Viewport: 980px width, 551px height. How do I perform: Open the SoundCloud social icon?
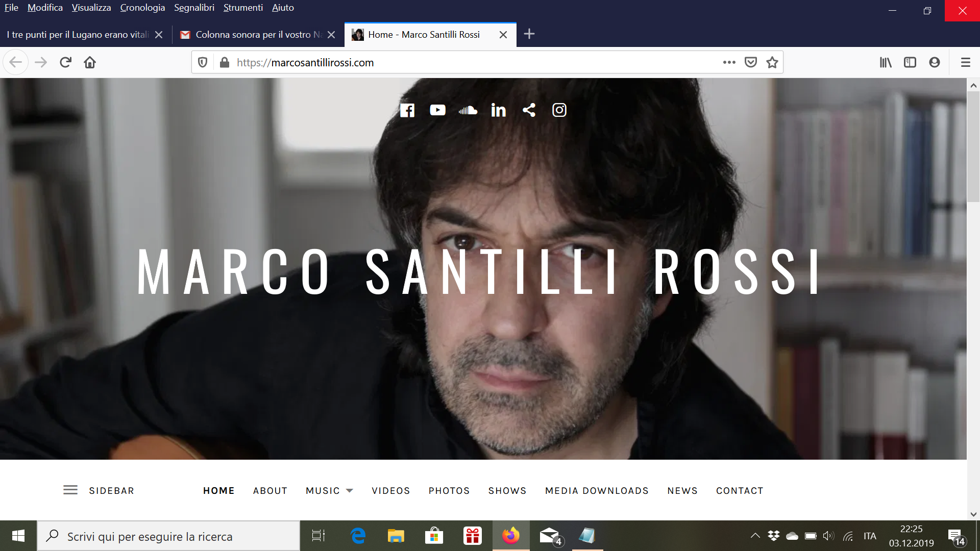click(468, 110)
